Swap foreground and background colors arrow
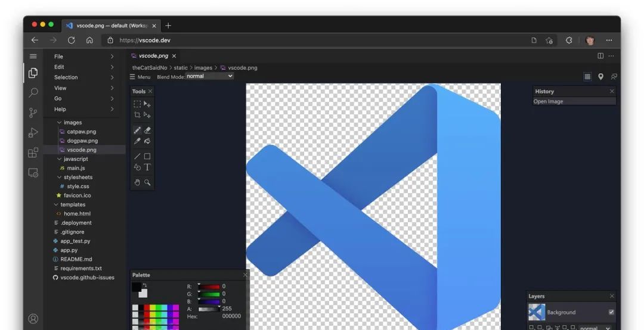644x330 pixels. click(x=144, y=285)
